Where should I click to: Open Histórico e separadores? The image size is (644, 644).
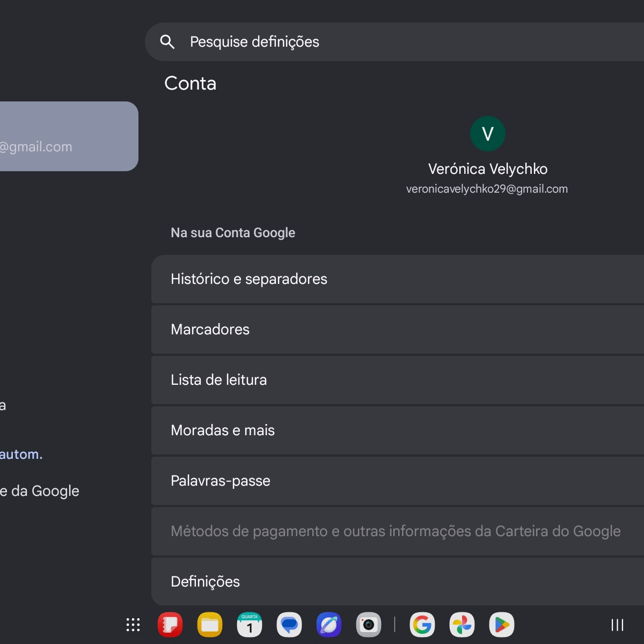click(x=398, y=279)
